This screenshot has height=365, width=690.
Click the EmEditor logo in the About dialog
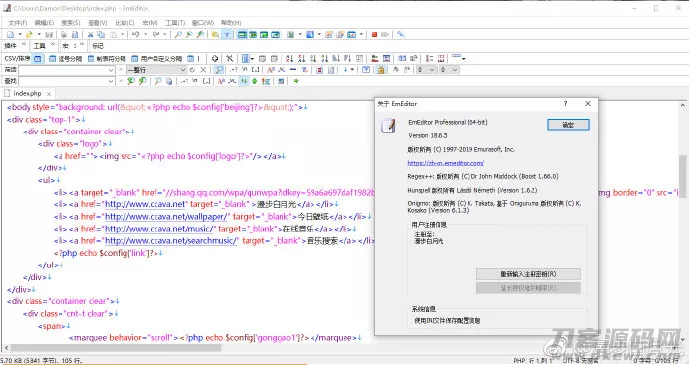[x=388, y=125]
